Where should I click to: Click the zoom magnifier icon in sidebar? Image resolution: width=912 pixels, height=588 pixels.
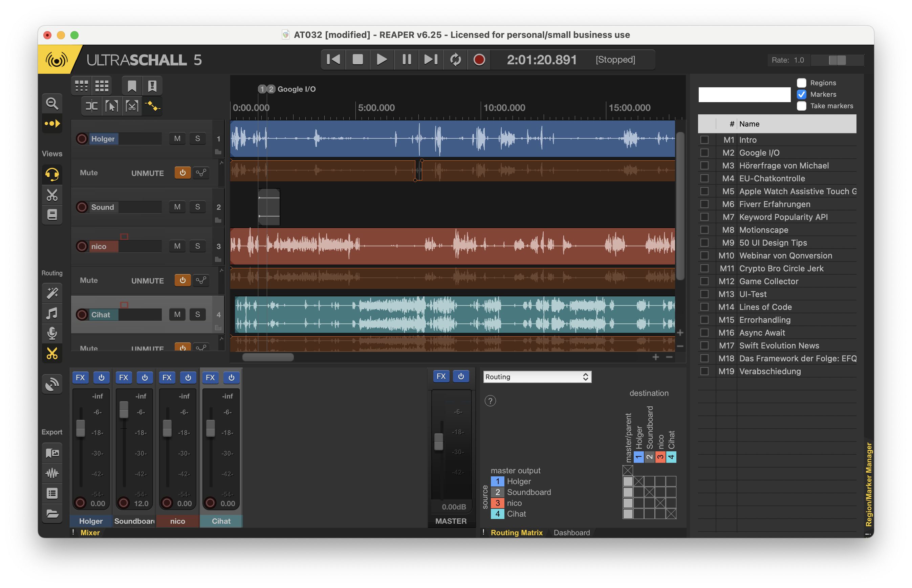(x=52, y=104)
